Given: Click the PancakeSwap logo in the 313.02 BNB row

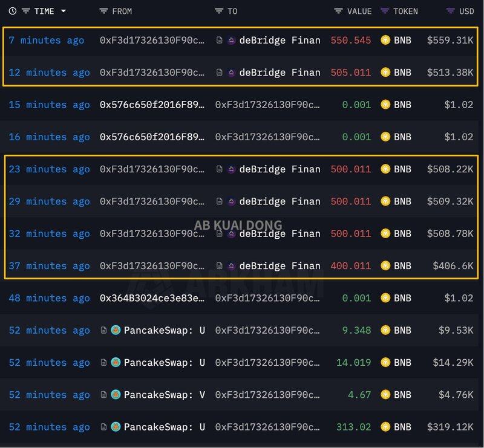Looking at the screenshot, I should pos(116,427).
